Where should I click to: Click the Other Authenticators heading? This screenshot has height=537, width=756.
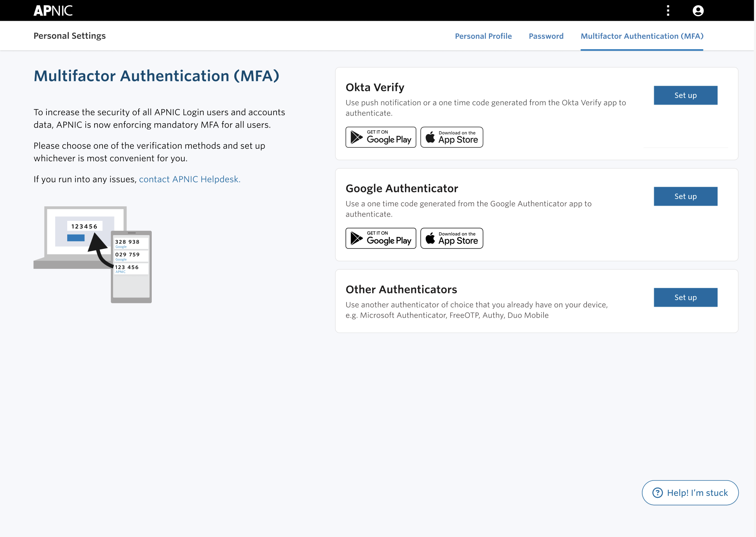coord(401,289)
